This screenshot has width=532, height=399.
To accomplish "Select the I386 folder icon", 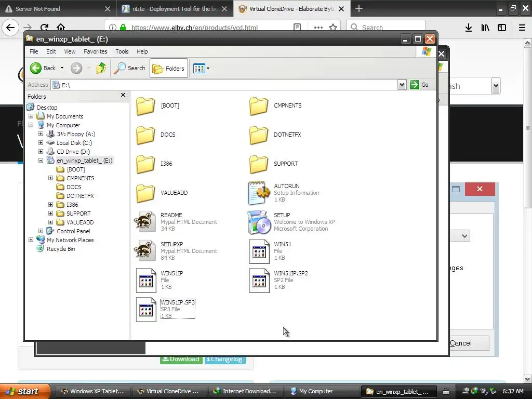I will point(145,164).
